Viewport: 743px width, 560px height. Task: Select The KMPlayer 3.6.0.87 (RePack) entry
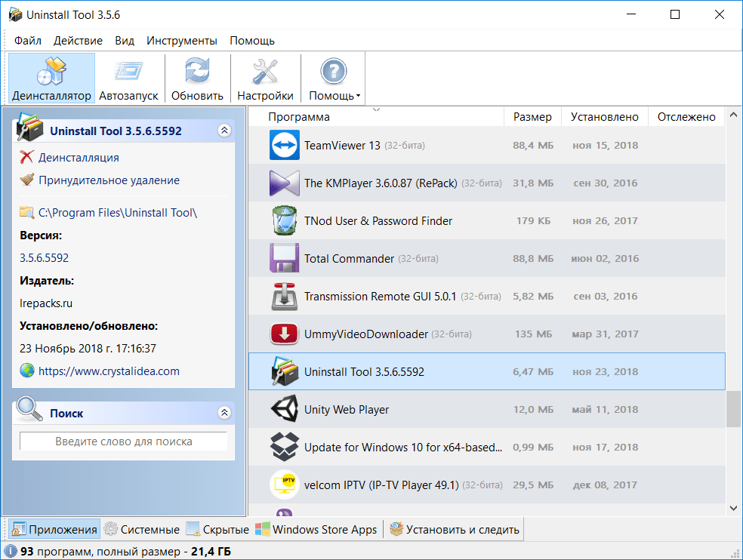[x=381, y=183]
